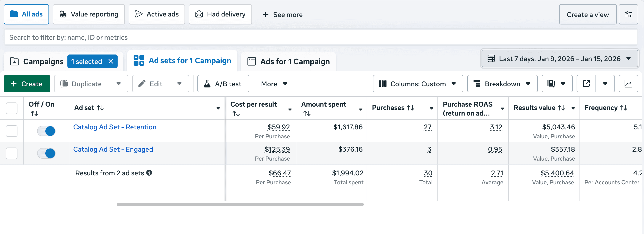Click the search filter input field

[x=322, y=38]
